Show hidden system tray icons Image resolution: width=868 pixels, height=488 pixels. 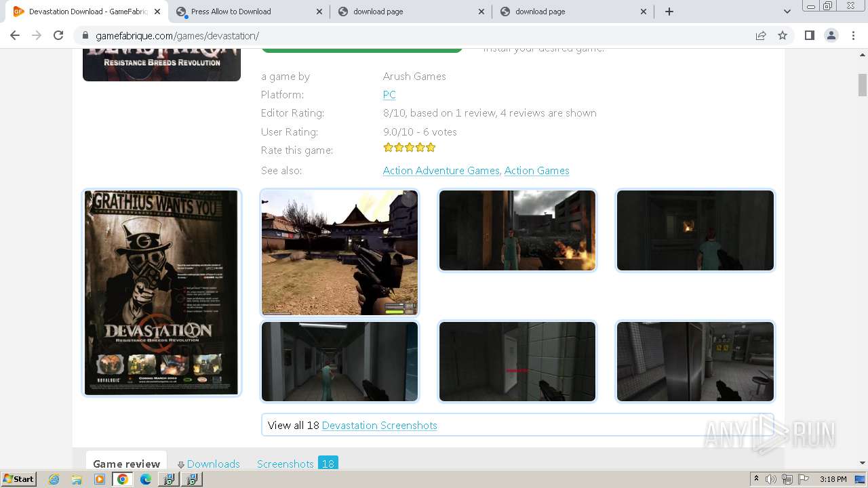tap(756, 479)
